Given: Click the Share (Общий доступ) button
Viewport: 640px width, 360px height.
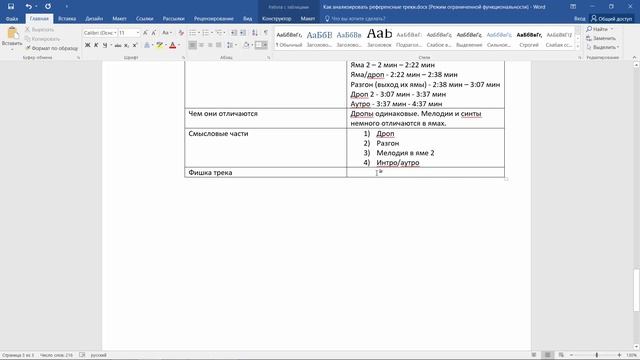Looking at the screenshot, I should (x=611, y=19).
